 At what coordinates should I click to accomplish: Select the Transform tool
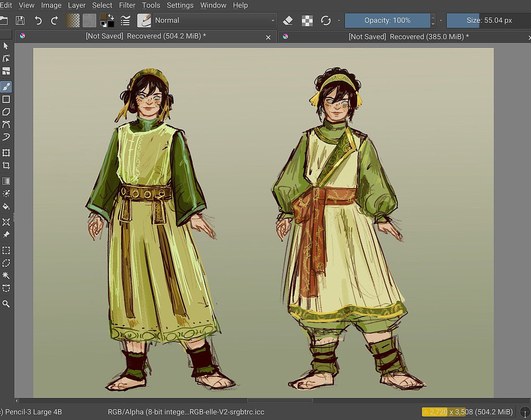point(6,153)
